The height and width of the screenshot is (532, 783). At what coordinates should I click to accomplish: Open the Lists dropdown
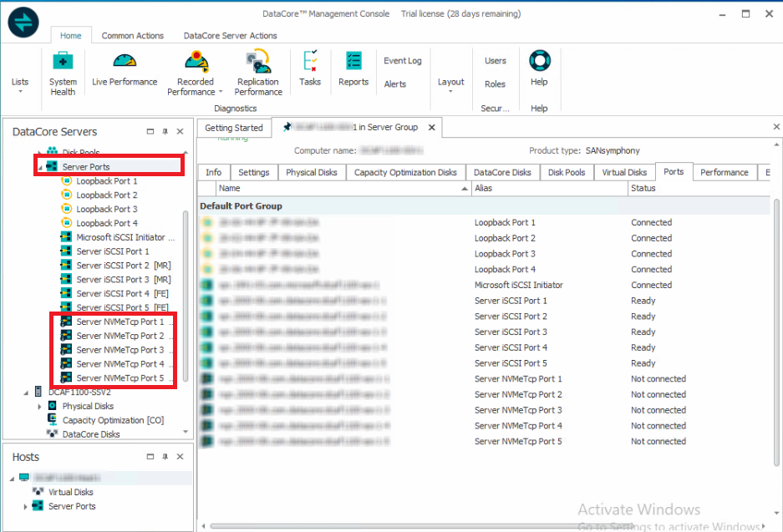coord(20,85)
